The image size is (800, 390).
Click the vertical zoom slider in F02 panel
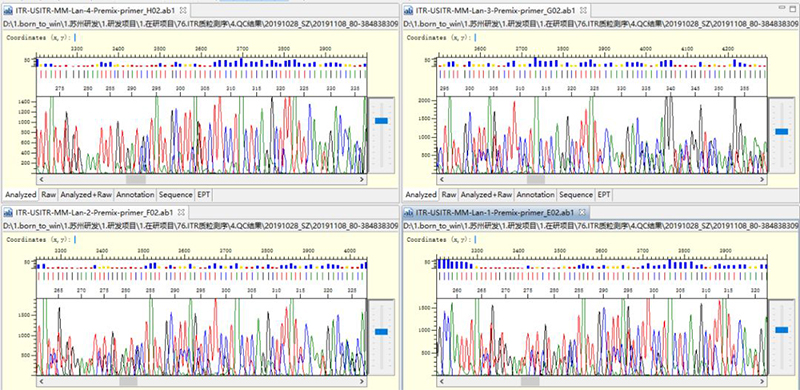[381, 332]
